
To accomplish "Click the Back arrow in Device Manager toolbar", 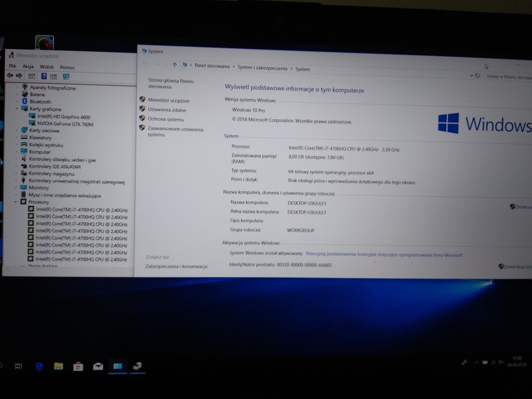I will click(10, 76).
